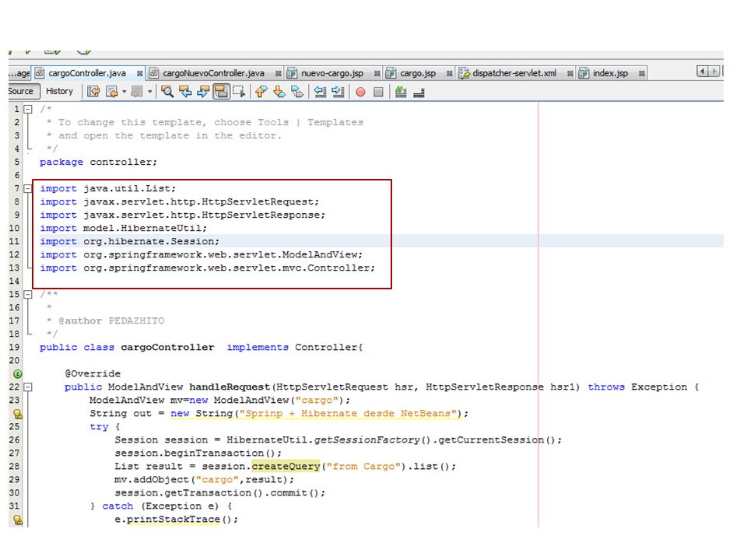Open the index.jsp tab
747x560 pixels.
coord(610,73)
